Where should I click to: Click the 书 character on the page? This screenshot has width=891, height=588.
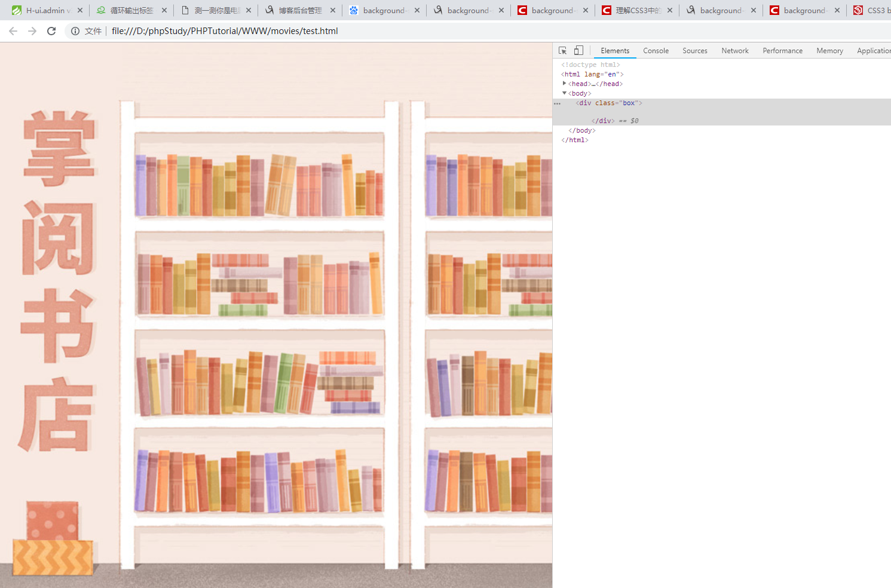coord(58,326)
